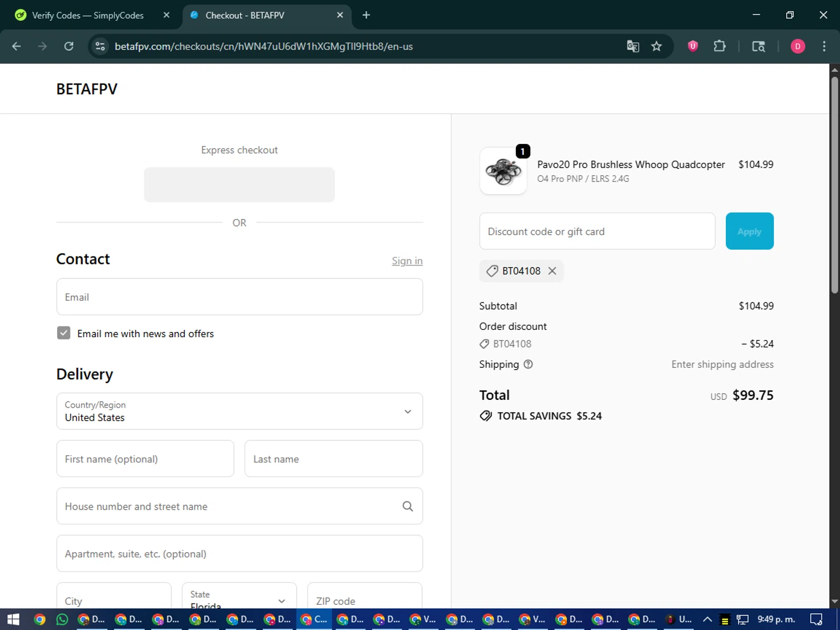Focus the Email input field
Viewport: 840px width, 630px height.
tap(240, 297)
